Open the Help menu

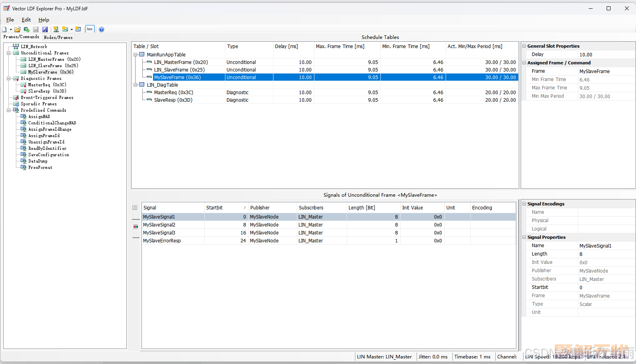tap(44, 20)
